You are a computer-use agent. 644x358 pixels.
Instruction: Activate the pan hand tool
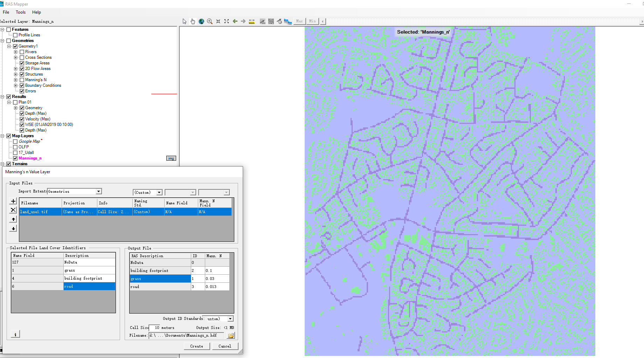pyautogui.click(x=193, y=21)
